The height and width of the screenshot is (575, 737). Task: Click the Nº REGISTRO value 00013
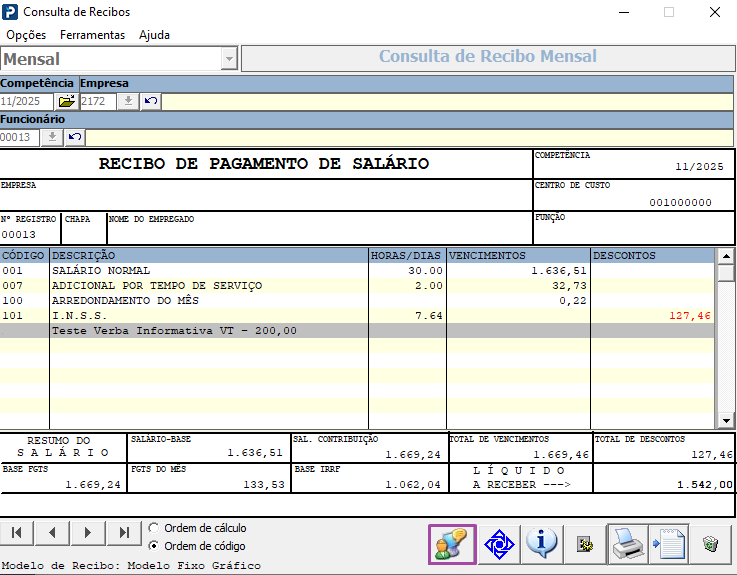[18, 235]
